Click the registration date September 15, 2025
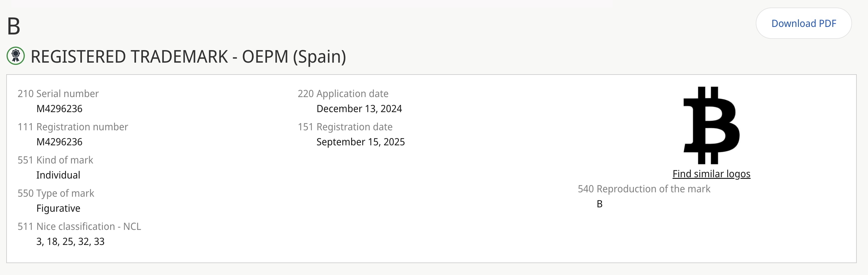The width and height of the screenshot is (868, 275). click(360, 142)
